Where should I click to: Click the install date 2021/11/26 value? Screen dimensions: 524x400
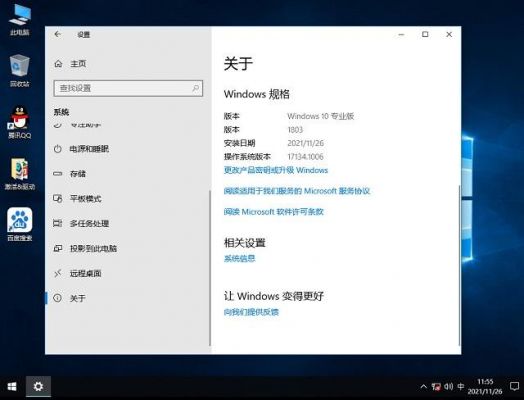305,143
